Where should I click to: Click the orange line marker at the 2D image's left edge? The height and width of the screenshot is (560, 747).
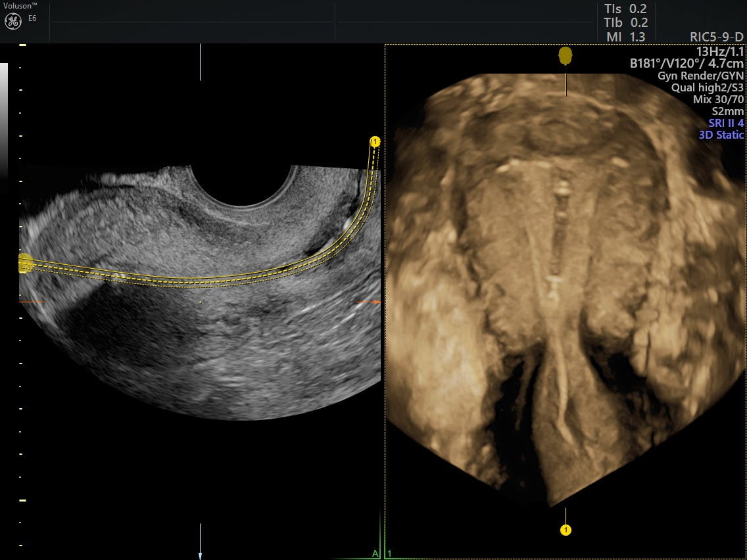32,302
